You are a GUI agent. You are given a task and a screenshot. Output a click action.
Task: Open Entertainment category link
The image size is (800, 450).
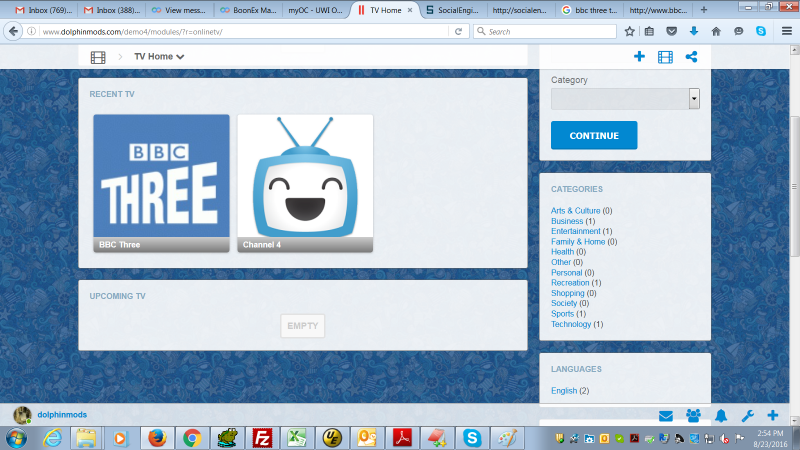click(576, 231)
